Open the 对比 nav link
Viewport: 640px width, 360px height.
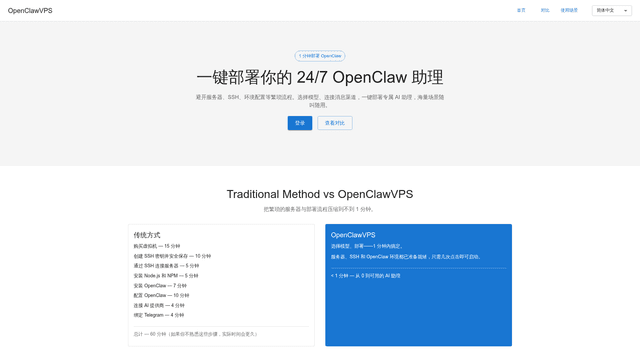[x=545, y=10]
